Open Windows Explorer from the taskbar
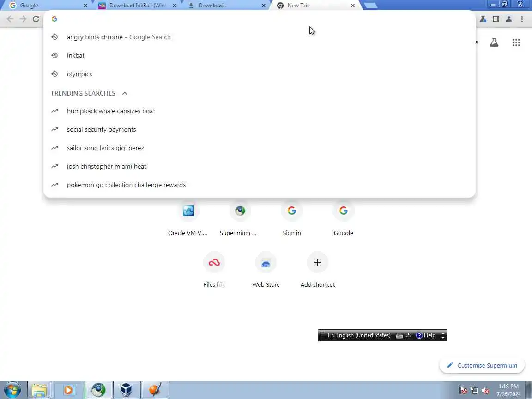Viewport: 532px width, 399px height. (x=39, y=390)
